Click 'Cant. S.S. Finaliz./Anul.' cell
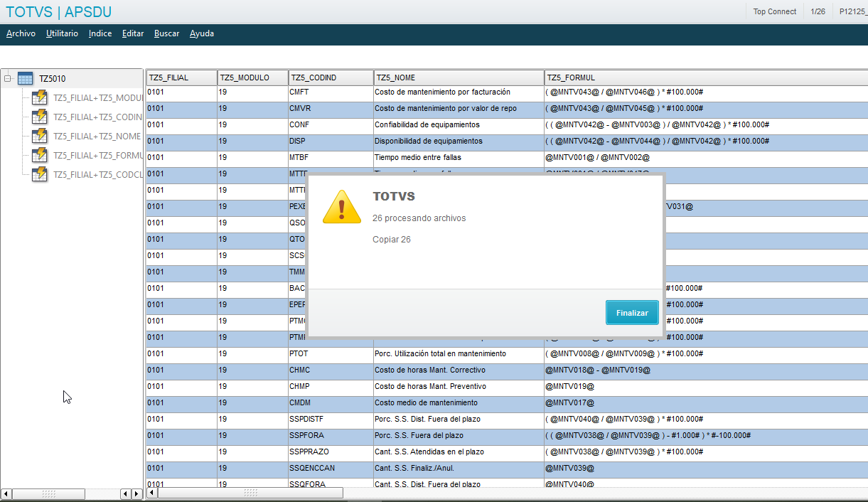The width and height of the screenshot is (868, 502). click(459, 469)
